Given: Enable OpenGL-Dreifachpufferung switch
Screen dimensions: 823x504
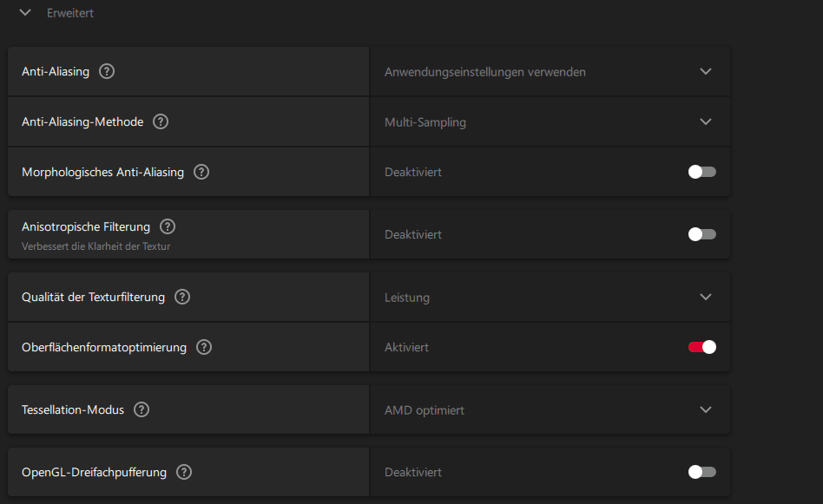Looking at the screenshot, I should pyautogui.click(x=701, y=472).
